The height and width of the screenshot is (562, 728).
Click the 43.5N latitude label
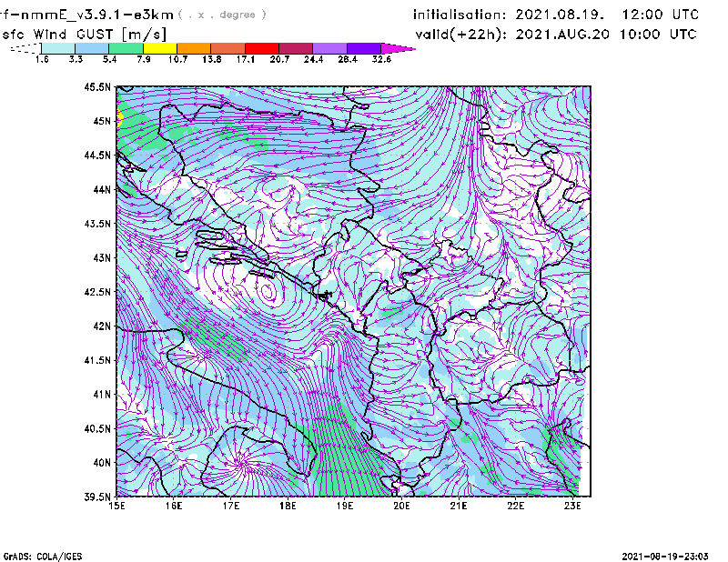[x=97, y=224]
